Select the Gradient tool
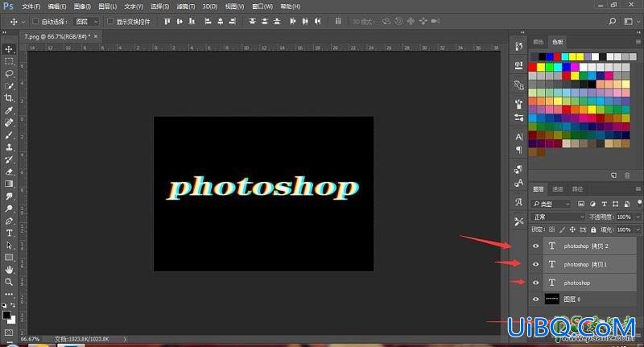Screen dimensions: 644x347 point(9,184)
